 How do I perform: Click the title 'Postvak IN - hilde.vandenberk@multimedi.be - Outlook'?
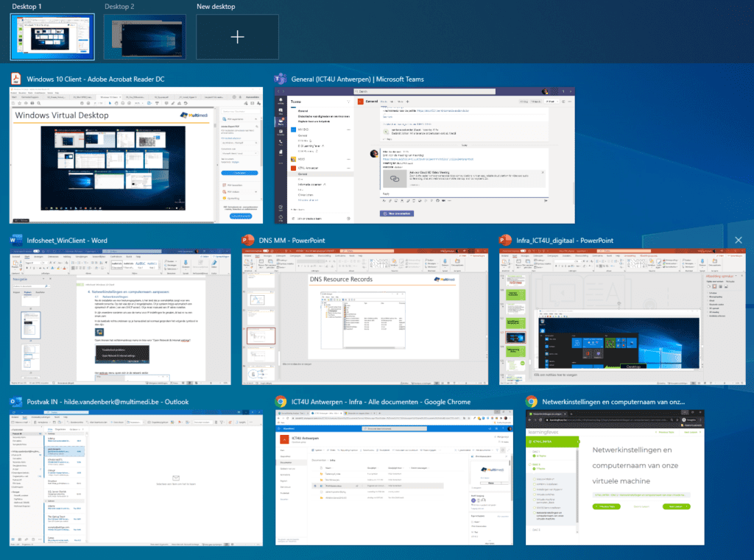(x=108, y=402)
